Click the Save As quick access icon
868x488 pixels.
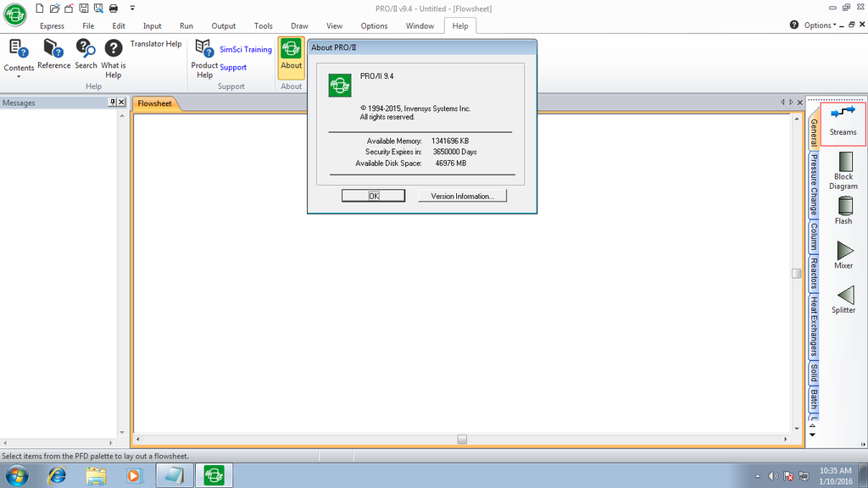(x=98, y=8)
